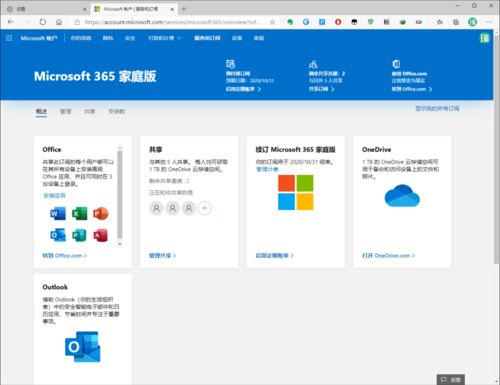Viewport: 500px width, 385px height.
Task: Add a person with the plus icon
Action: [205, 208]
